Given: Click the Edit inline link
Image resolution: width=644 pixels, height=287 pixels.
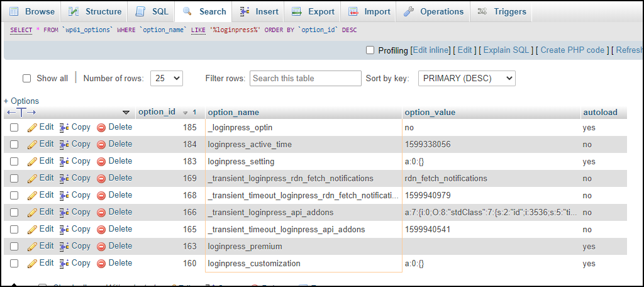Looking at the screenshot, I should (431, 50).
